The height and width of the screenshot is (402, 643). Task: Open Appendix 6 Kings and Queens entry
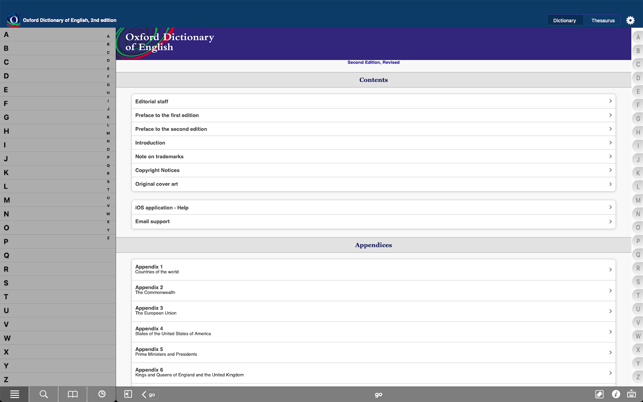[373, 373]
